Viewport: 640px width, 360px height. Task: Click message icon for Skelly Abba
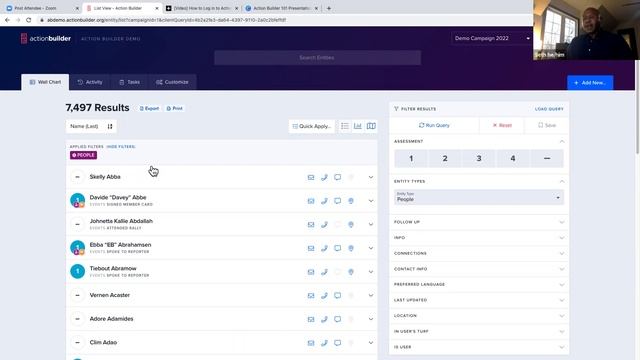tap(338, 177)
